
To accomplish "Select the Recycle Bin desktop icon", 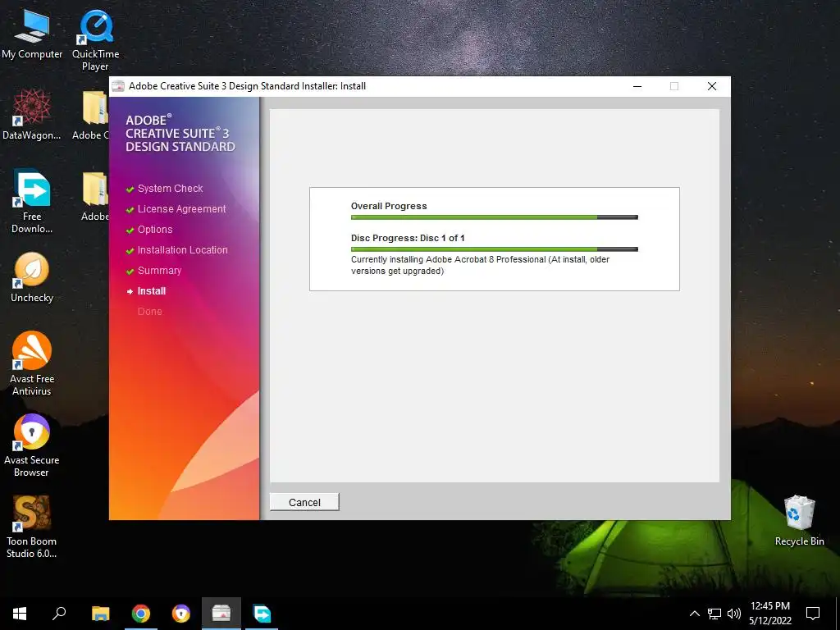I will point(799,519).
